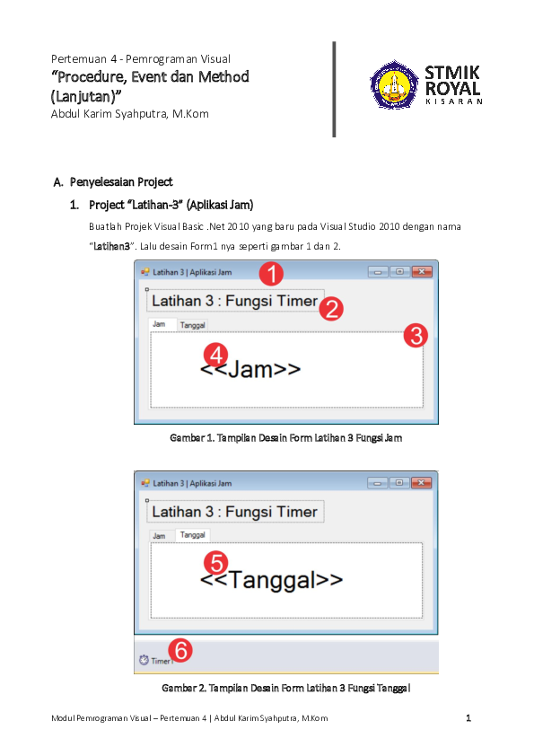Select the Latihan 3 : Fungsi Timer label in the first form
The width and height of the screenshot is (534, 756).
(x=235, y=301)
